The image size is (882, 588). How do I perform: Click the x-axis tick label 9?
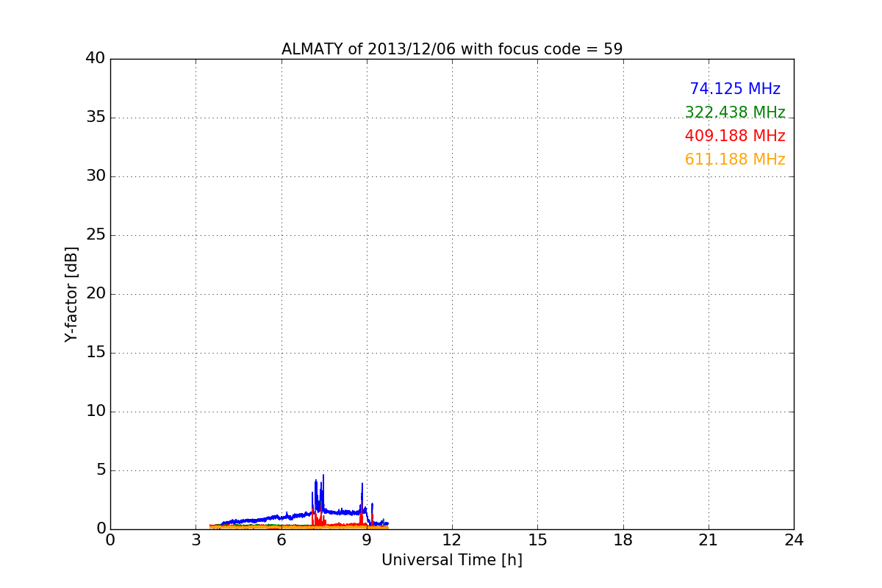pyautogui.click(x=367, y=539)
